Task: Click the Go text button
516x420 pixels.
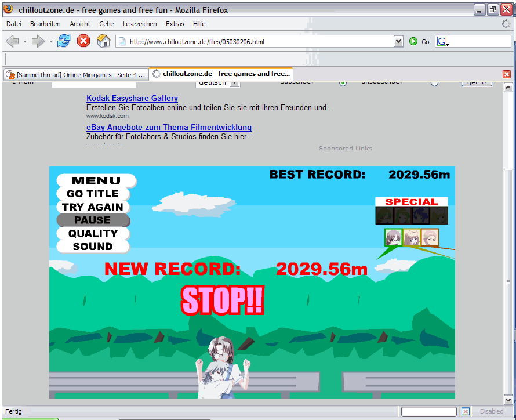Action: click(x=426, y=42)
